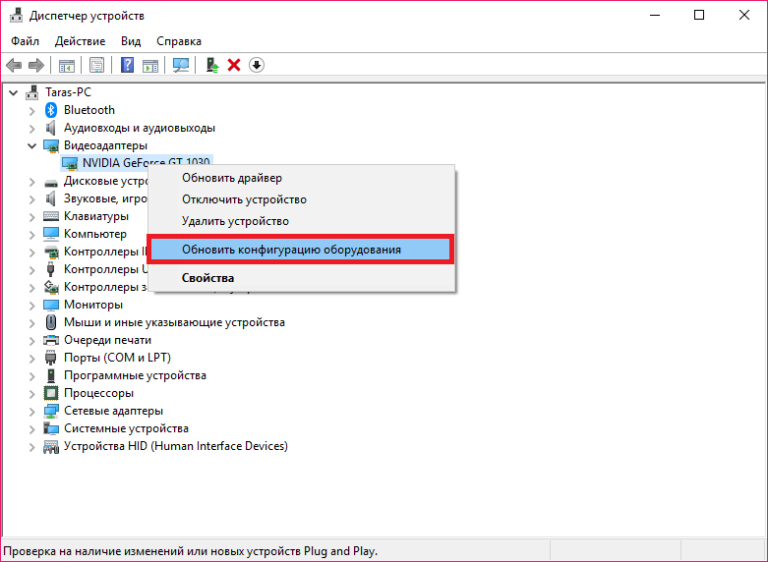
Task: Click the keyboard icon beside Клавиатуры
Action: [x=51, y=216]
